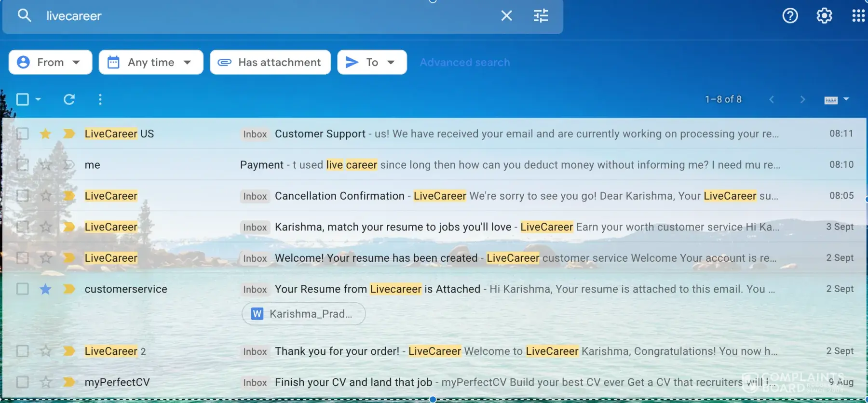Viewport: 868px width, 403px height.
Task: Refresh the email list
Action: tap(69, 99)
